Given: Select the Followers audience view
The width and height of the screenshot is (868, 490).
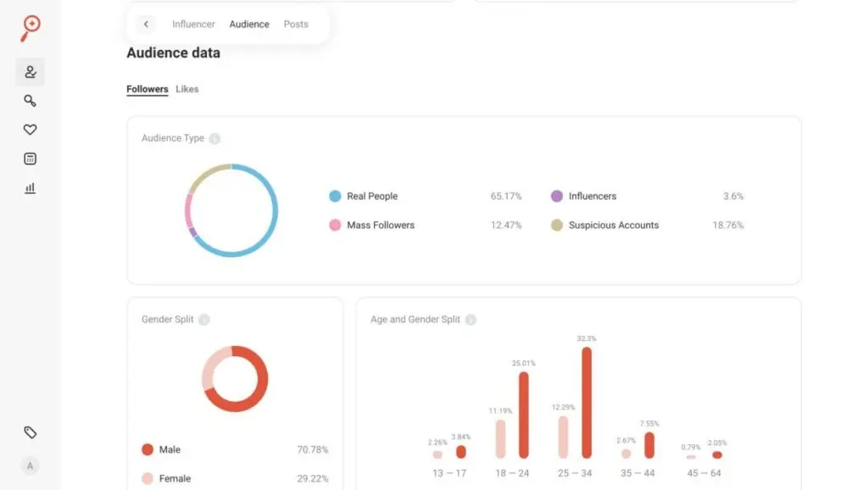Looking at the screenshot, I should click(147, 89).
